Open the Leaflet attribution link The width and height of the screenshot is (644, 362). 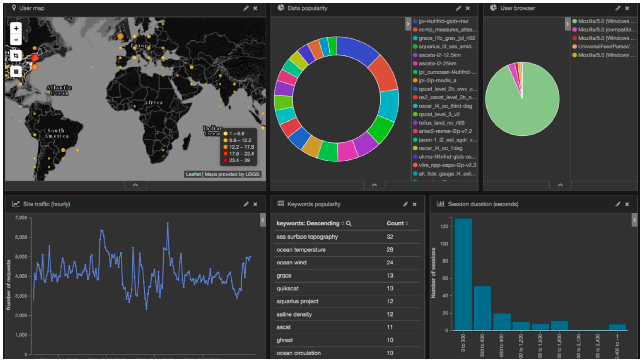click(193, 174)
